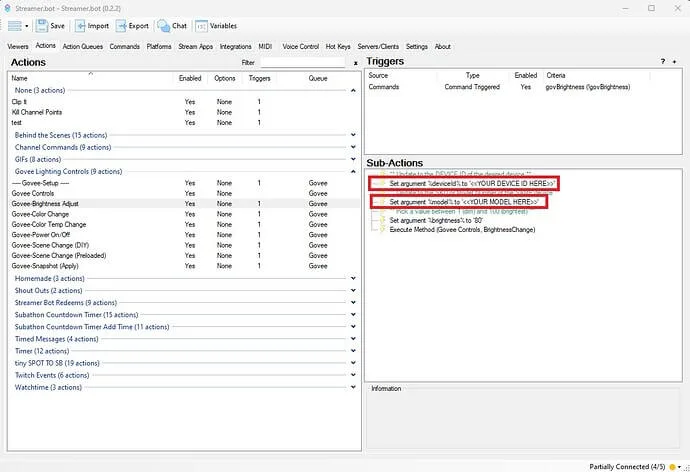
Task: Select the Govee-Power On/Off action
Action: click(x=184, y=235)
